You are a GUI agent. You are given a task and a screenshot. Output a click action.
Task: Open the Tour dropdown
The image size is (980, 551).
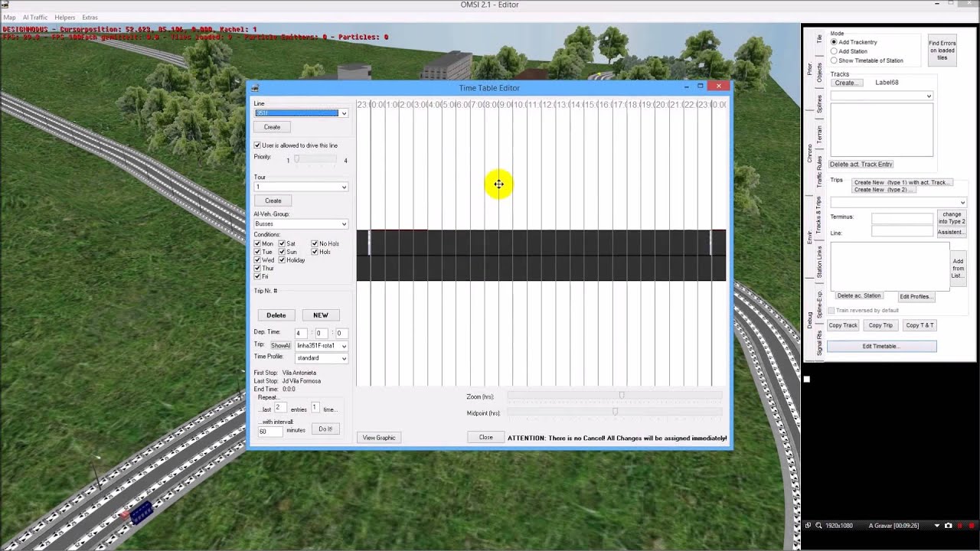(301, 187)
